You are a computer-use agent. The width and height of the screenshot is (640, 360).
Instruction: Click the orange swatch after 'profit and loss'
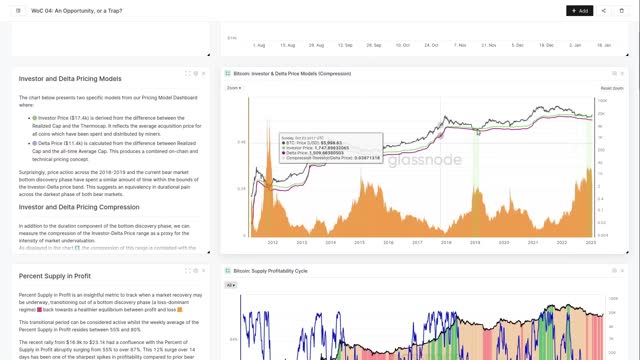point(180,310)
